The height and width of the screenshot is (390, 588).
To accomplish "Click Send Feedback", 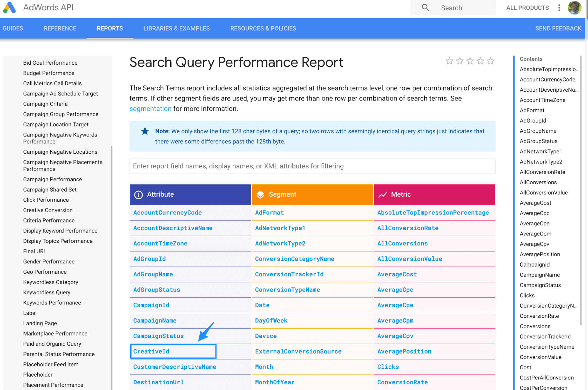I will tap(558, 29).
